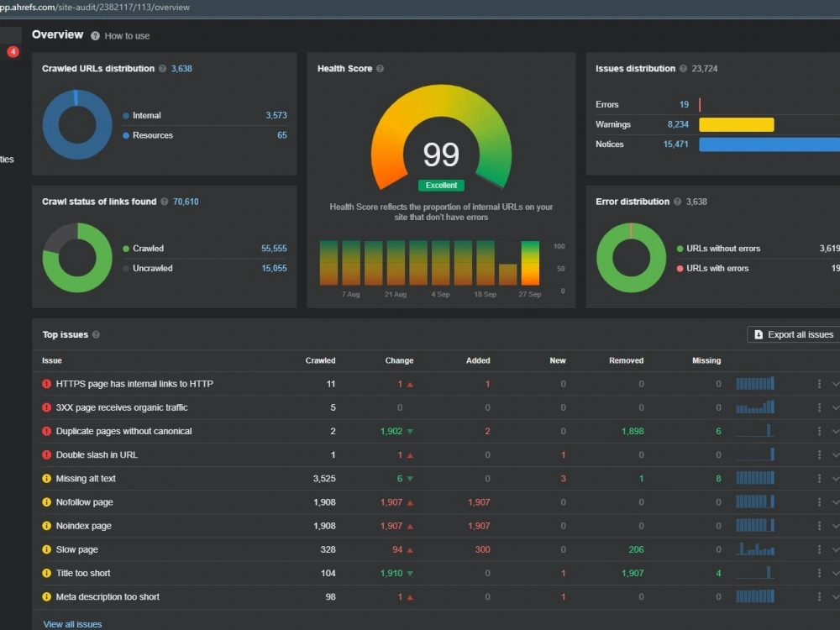840x630 pixels.
Task: Expand Duplicate pages without canonical row chevron
Action: click(836, 431)
